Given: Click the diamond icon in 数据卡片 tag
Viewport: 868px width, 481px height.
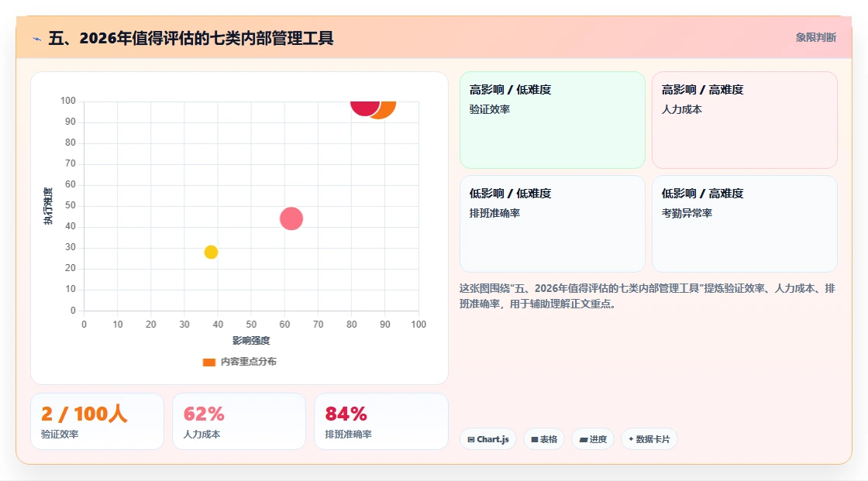Looking at the screenshot, I should pos(631,439).
